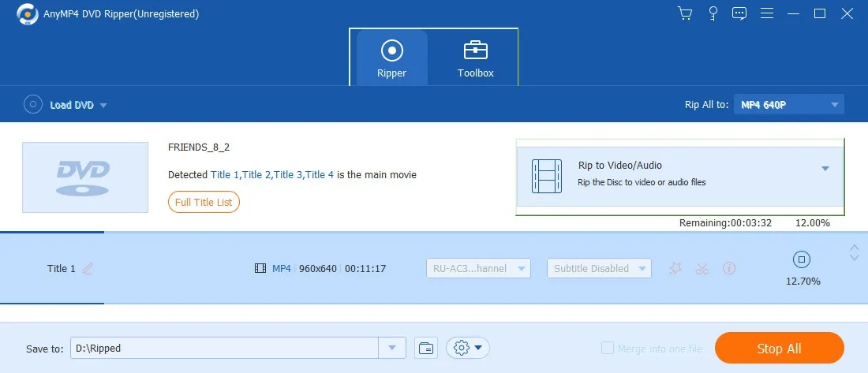Screen dimensions: 868x373
Task: Click the Save to path field D:\Ripped
Action: point(225,348)
